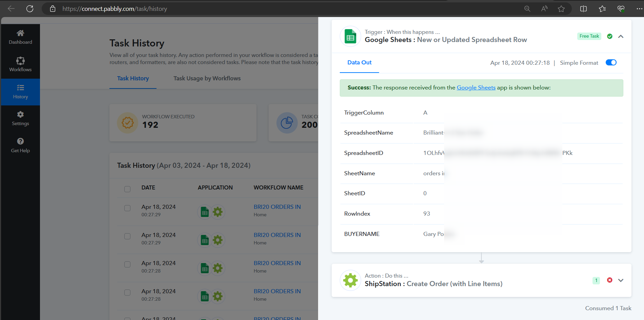Click the DATE column header
644x320 pixels.
[x=148, y=187]
